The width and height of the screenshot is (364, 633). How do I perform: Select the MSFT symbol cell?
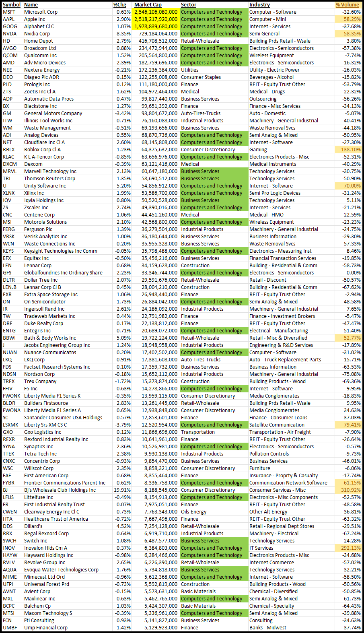tap(9, 12)
